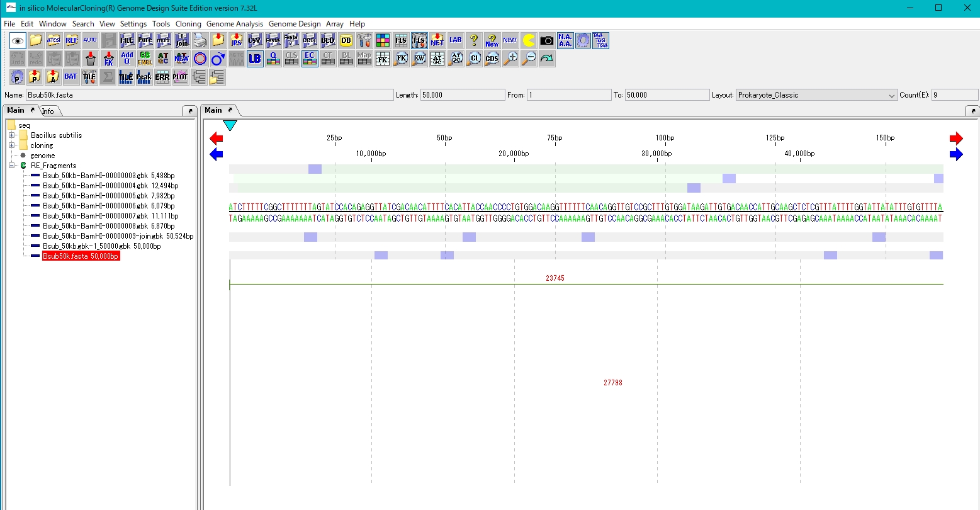The image size is (980, 510).
Task: Click the Join sequences icon
Action: 181,41
